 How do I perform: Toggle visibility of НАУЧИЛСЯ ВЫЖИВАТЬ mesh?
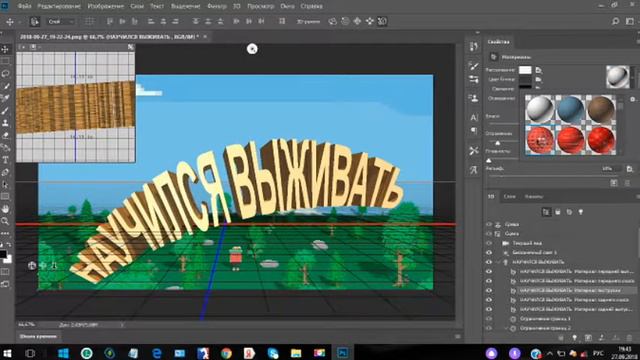click(x=489, y=262)
